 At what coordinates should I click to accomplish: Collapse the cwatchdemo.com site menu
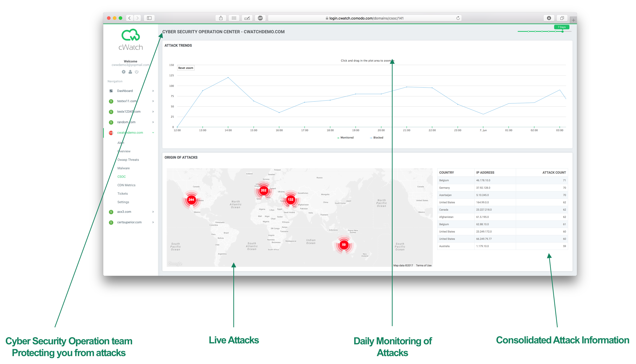click(x=153, y=133)
